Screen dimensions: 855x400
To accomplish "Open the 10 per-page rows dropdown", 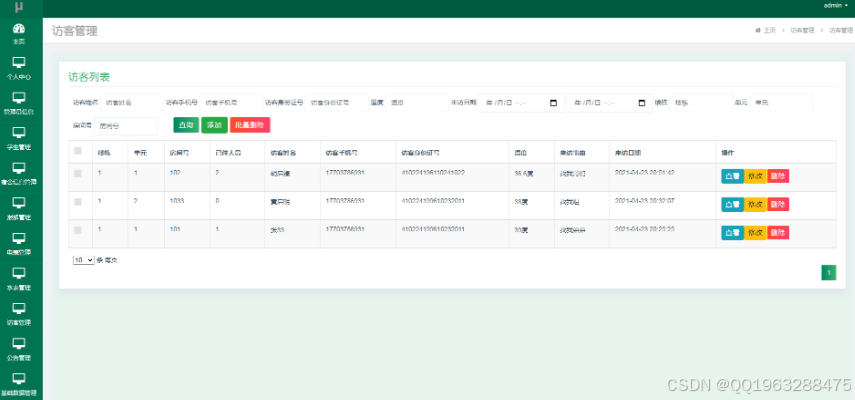I will (x=83, y=260).
